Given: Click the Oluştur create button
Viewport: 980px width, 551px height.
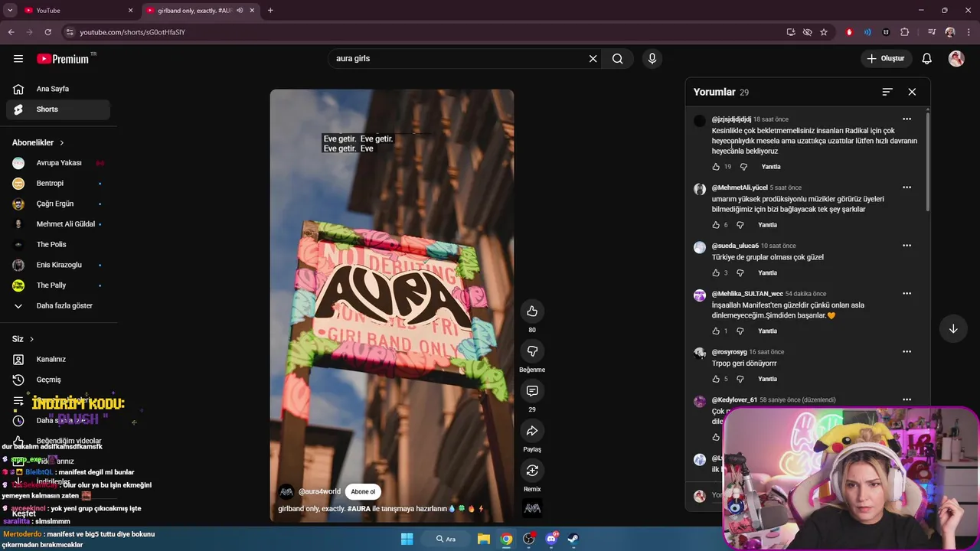Looking at the screenshot, I should tap(886, 59).
